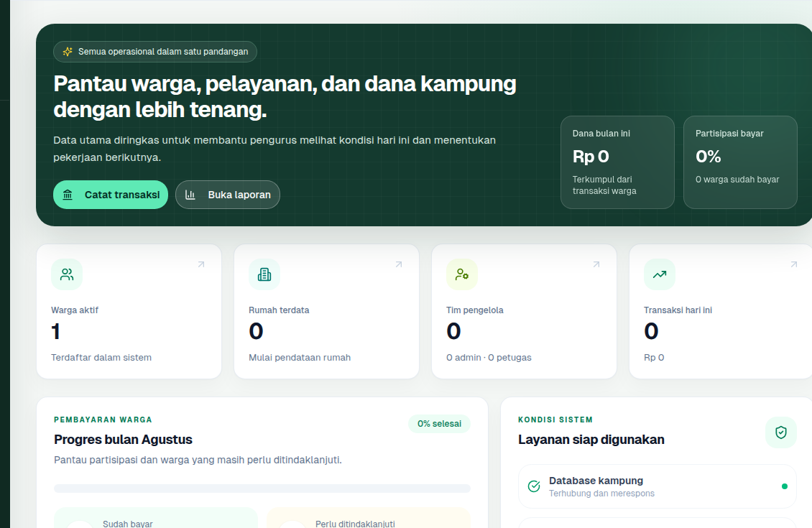Open the Database kampung status row
Image resolution: width=812 pixels, height=528 pixels.
click(658, 486)
